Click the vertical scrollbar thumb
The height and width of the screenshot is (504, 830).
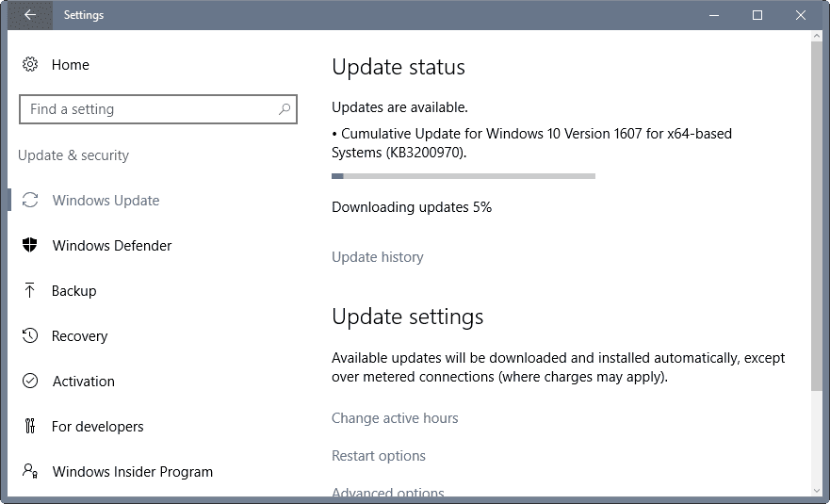816,216
